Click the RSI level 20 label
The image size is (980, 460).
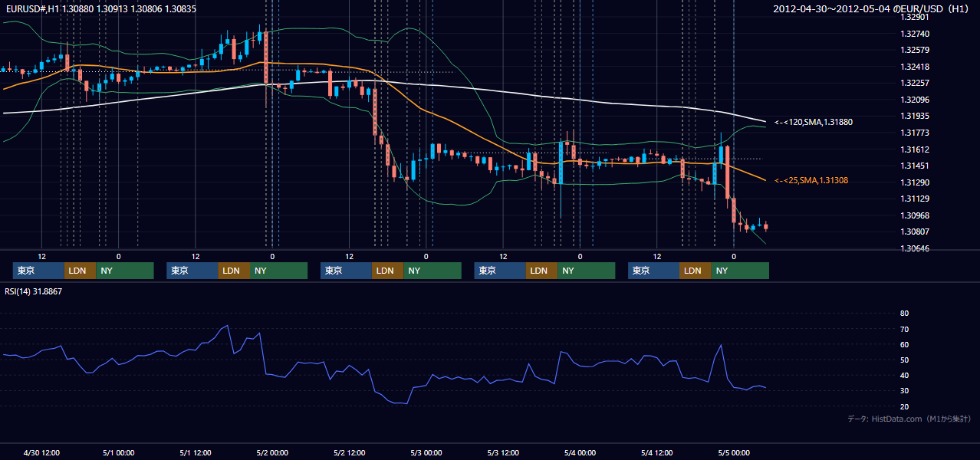(x=904, y=407)
